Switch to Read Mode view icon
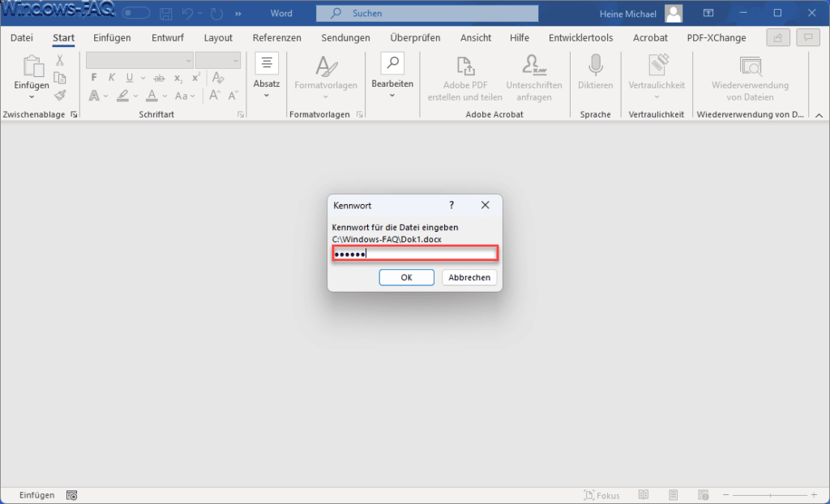This screenshot has width=830, height=504. pos(643,495)
